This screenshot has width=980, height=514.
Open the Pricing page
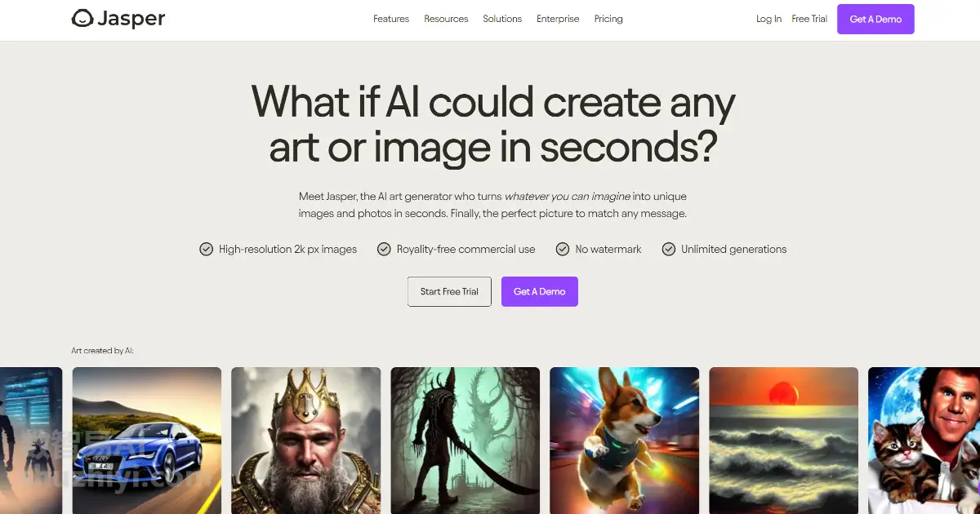click(608, 19)
